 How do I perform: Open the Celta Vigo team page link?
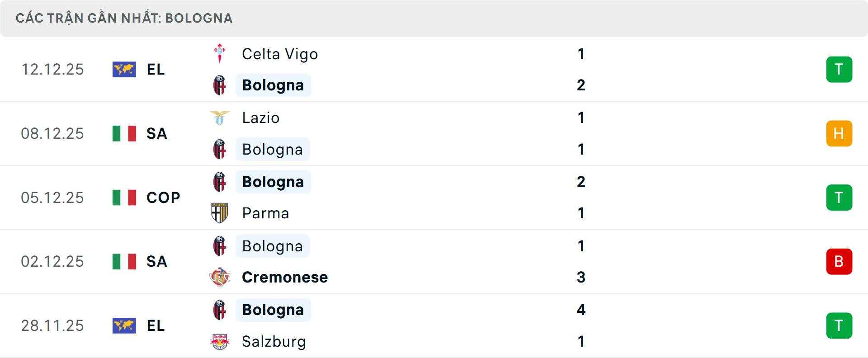[x=279, y=54]
